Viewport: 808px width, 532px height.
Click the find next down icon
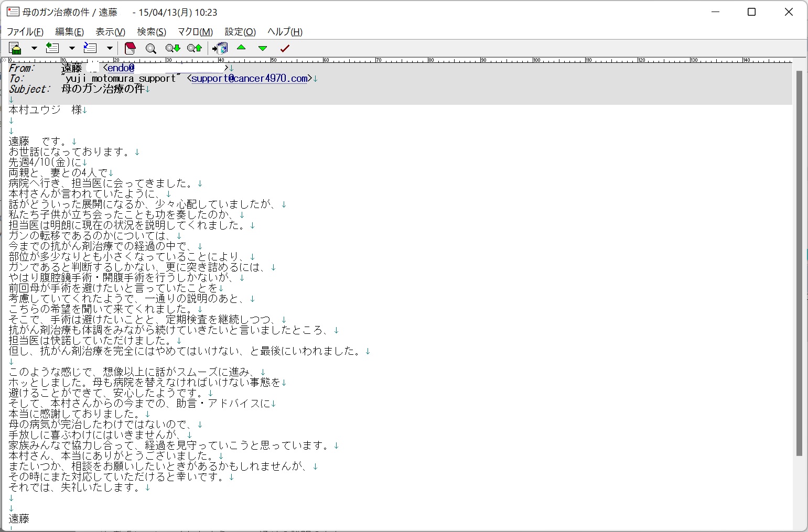[173, 48]
